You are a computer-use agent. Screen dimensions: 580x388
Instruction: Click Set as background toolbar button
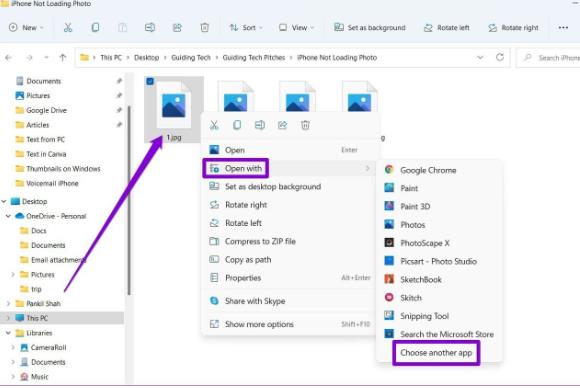click(x=370, y=28)
